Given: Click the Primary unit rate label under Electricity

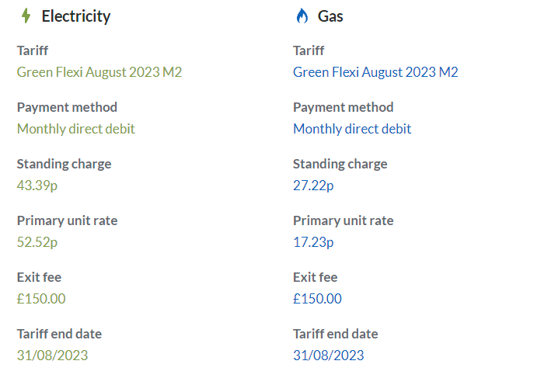Looking at the screenshot, I should click(67, 220).
